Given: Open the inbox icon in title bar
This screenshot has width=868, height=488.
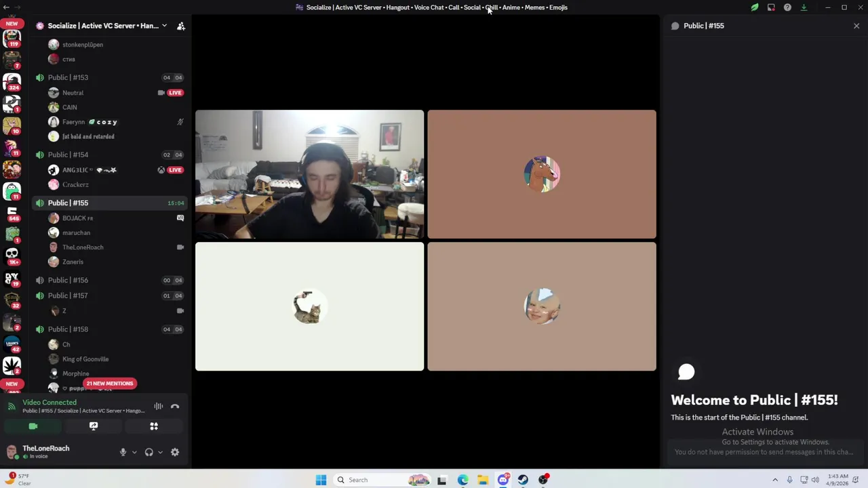Looking at the screenshot, I should pos(771,7).
